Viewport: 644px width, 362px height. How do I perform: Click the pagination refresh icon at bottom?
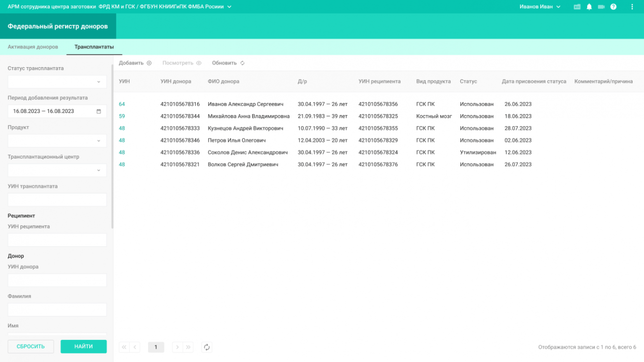(x=207, y=347)
